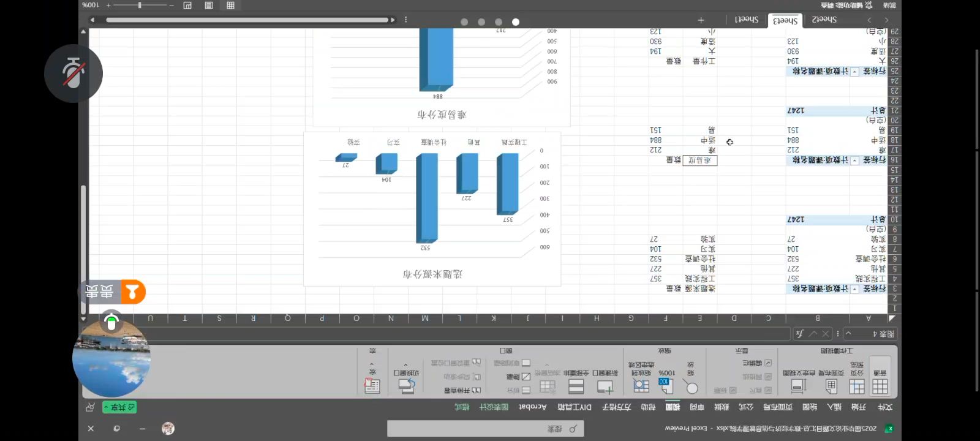Switch to Page Break Preview (分页预览)
Image resolution: width=980 pixels, height=441 pixels.
(857, 386)
